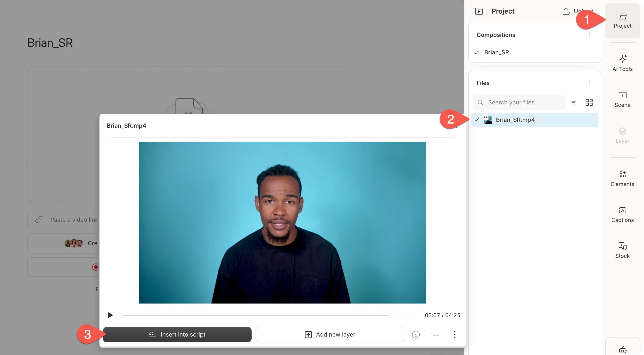The width and height of the screenshot is (644, 355).
Task: Open the robot assistant icon
Action: coord(622,349)
